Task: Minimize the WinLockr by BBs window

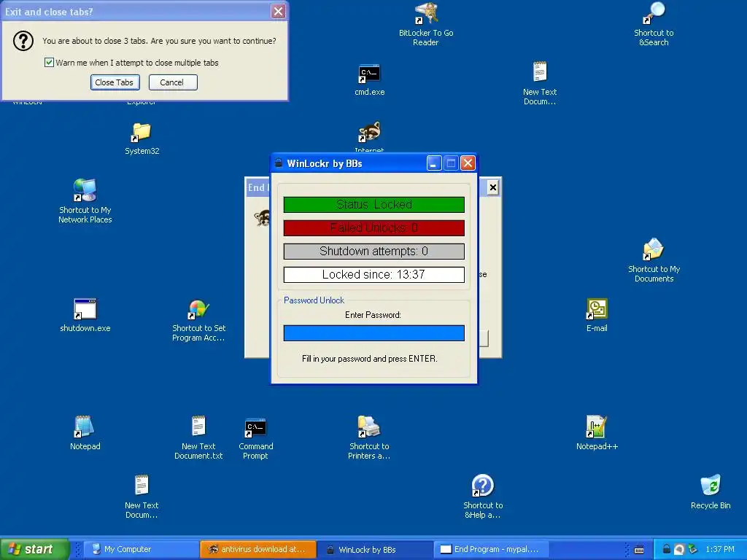Action: pyautogui.click(x=434, y=163)
